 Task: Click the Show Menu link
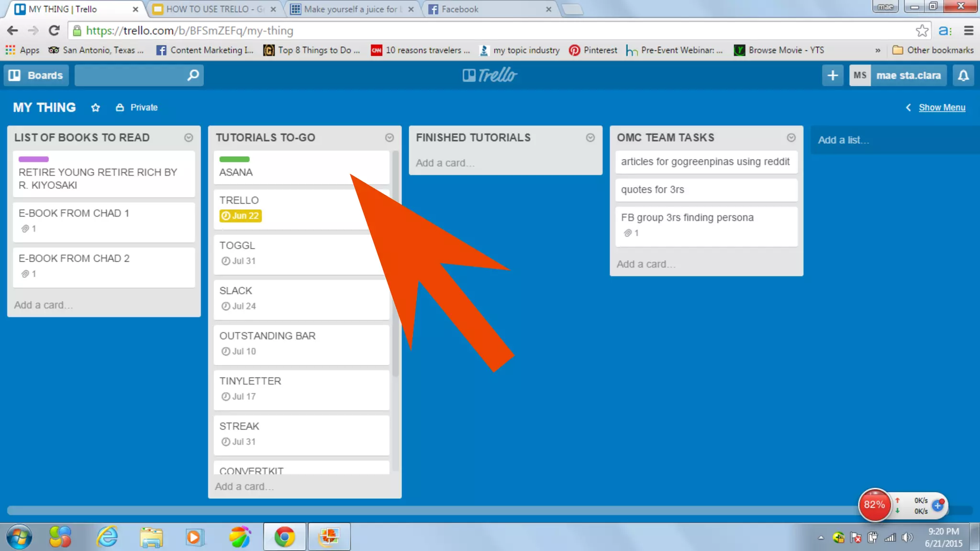pyautogui.click(x=941, y=108)
